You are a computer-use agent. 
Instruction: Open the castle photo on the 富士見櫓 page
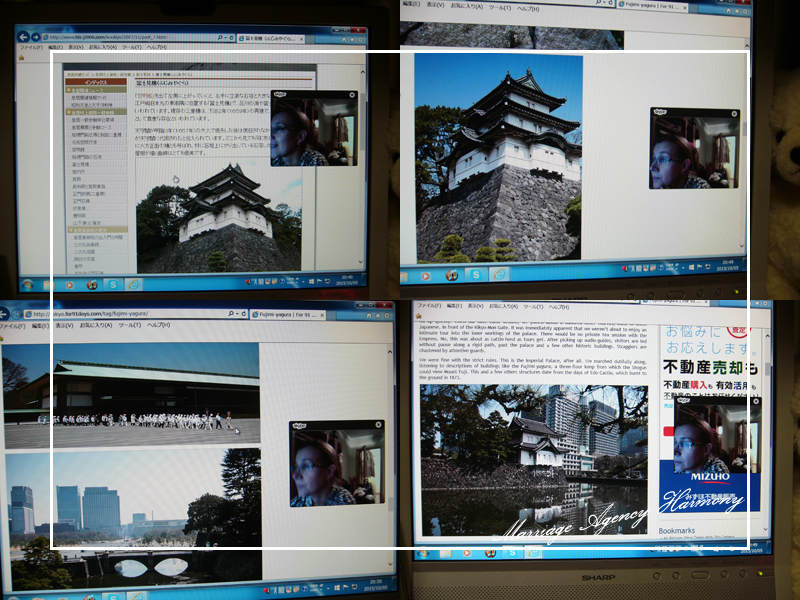[x=219, y=218]
